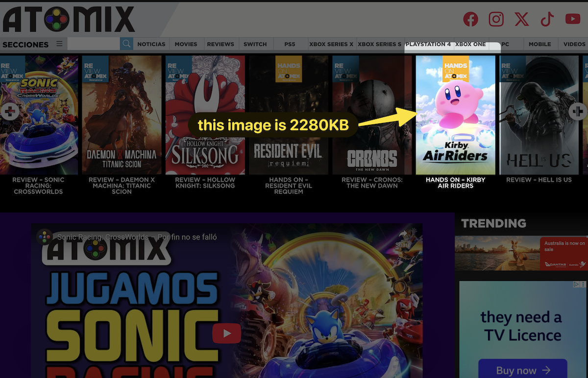
Task: Click 'Review – Hell Is Us' caption
Action: pyautogui.click(x=539, y=180)
